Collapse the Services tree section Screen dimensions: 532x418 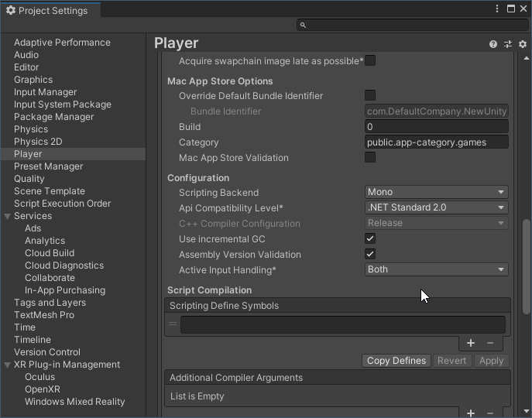coord(8,216)
